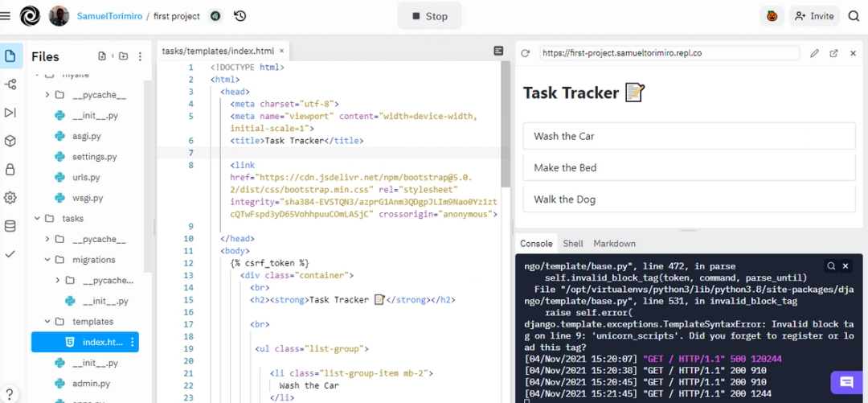Refresh the webview preview

tap(526, 53)
